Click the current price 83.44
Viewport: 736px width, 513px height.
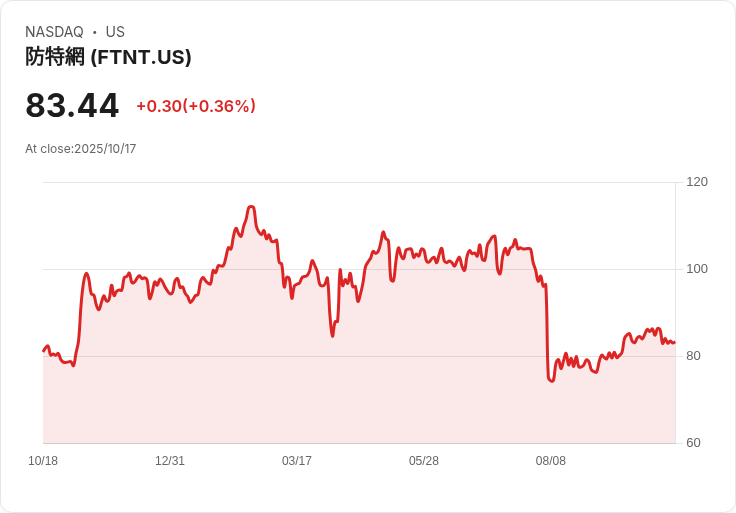(x=72, y=105)
